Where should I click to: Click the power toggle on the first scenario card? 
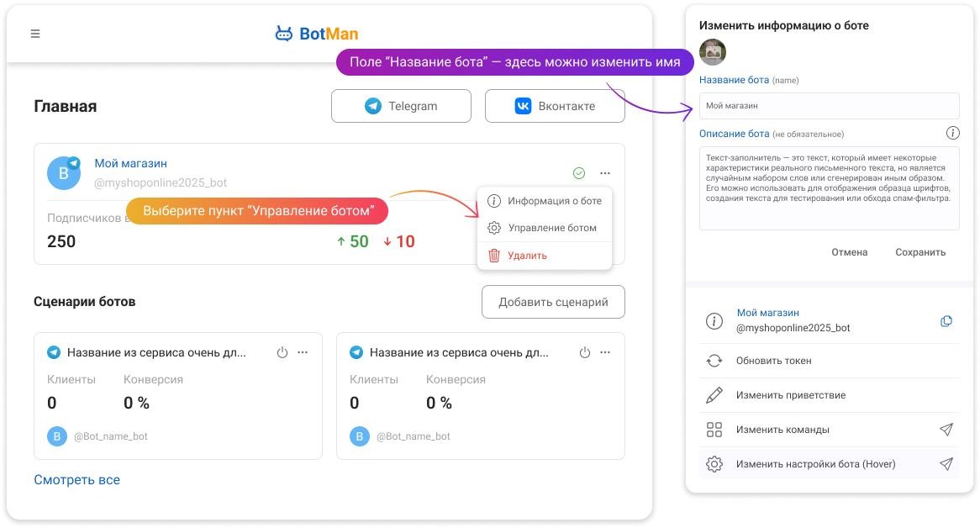click(282, 352)
